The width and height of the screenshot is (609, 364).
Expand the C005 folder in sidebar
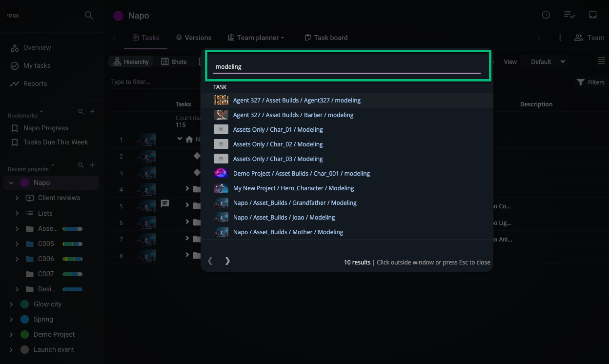pos(17,244)
